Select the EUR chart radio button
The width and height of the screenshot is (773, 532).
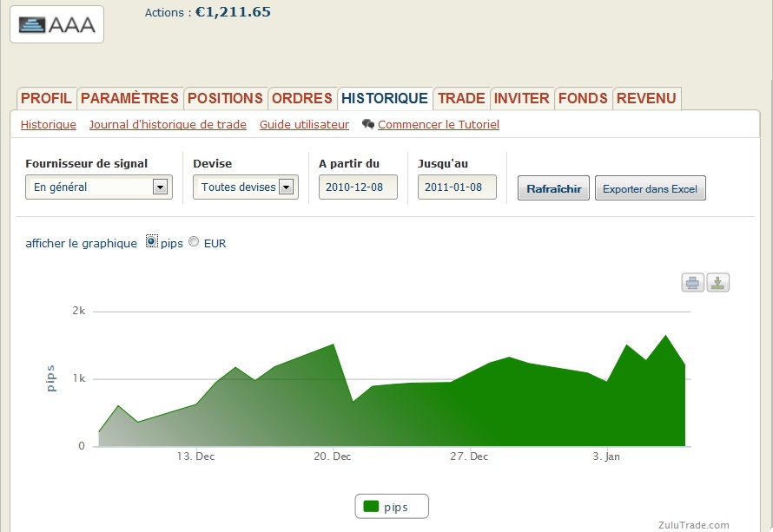pos(194,241)
